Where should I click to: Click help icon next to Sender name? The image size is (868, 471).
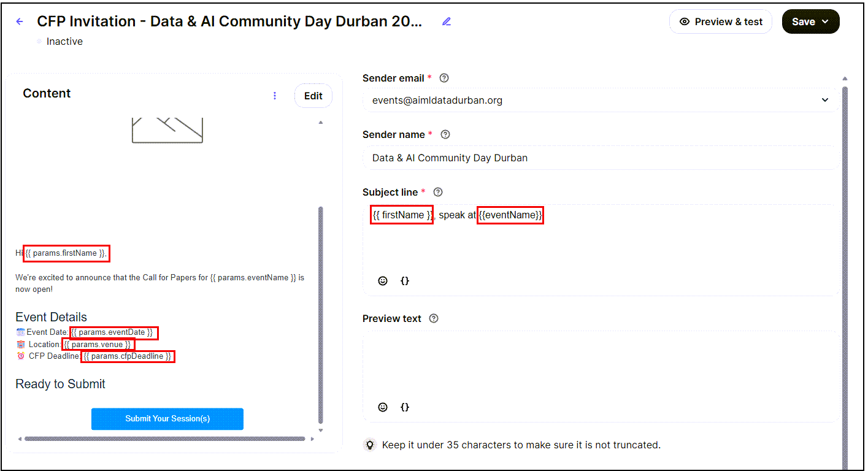click(446, 134)
